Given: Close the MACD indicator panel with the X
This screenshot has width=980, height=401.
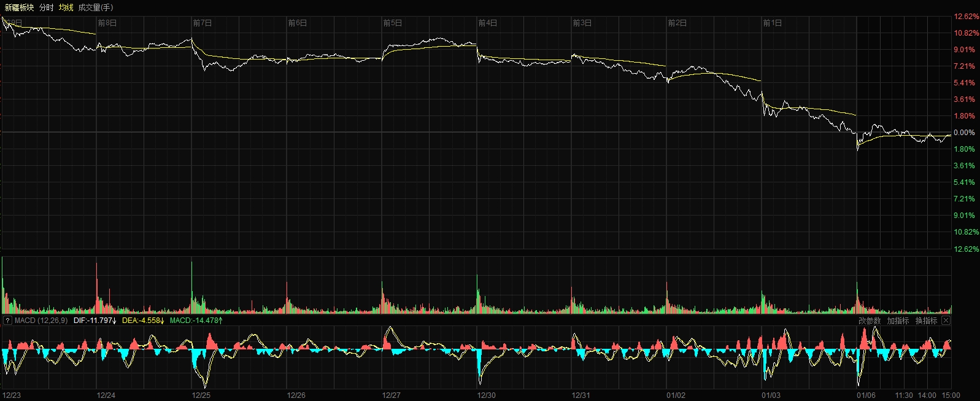Looking at the screenshot, I should [946, 321].
